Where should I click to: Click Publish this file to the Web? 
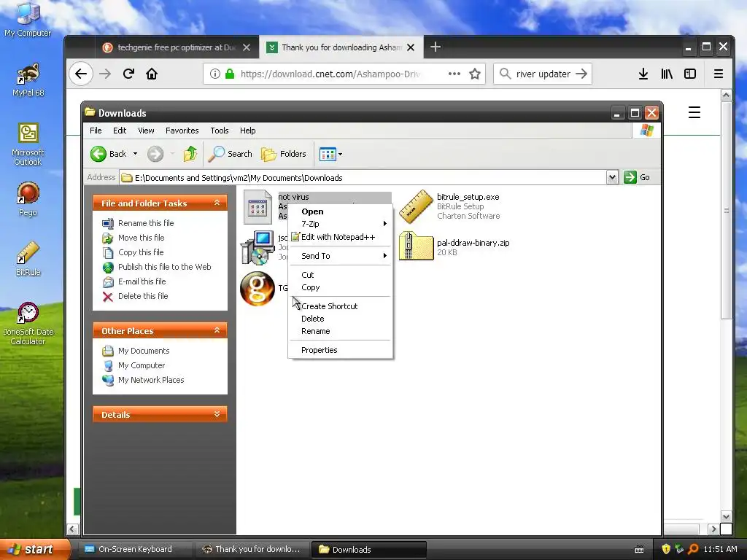click(x=164, y=267)
